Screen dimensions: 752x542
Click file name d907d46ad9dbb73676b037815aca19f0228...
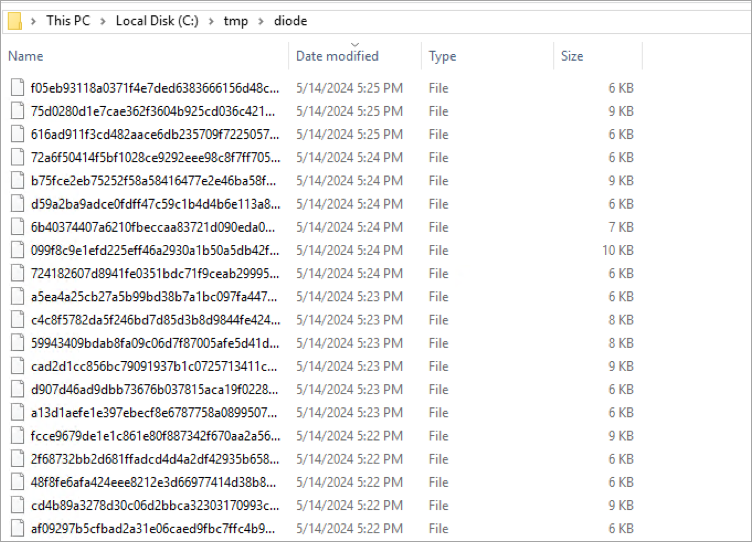click(x=154, y=389)
